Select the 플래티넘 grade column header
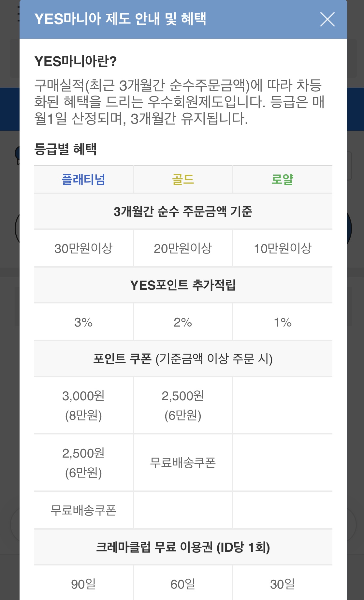Viewport: 364px width, 600px height. (x=83, y=180)
